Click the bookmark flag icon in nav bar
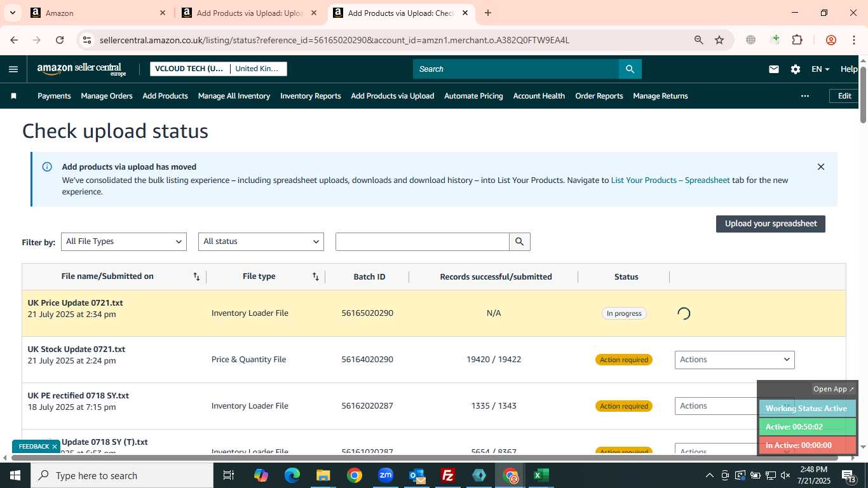The width and height of the screenshot is (868, 488). pyautogui.click(x=13, y=96)
